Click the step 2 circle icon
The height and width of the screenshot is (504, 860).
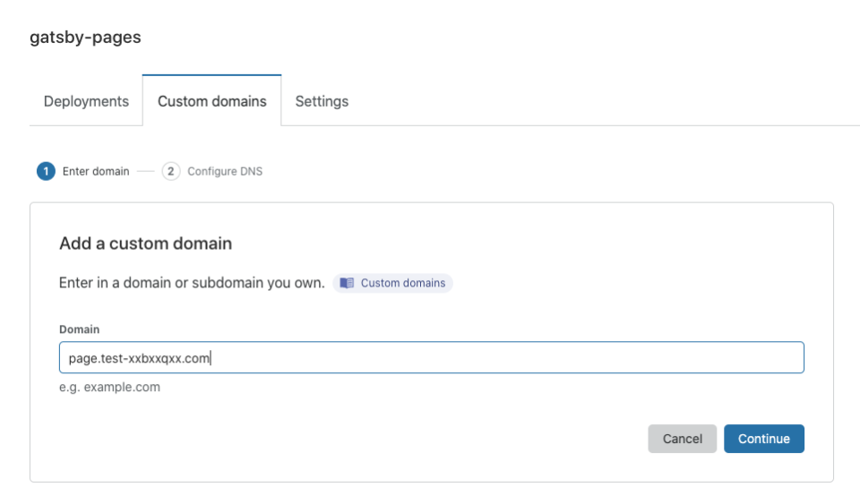tap(170, 171)
